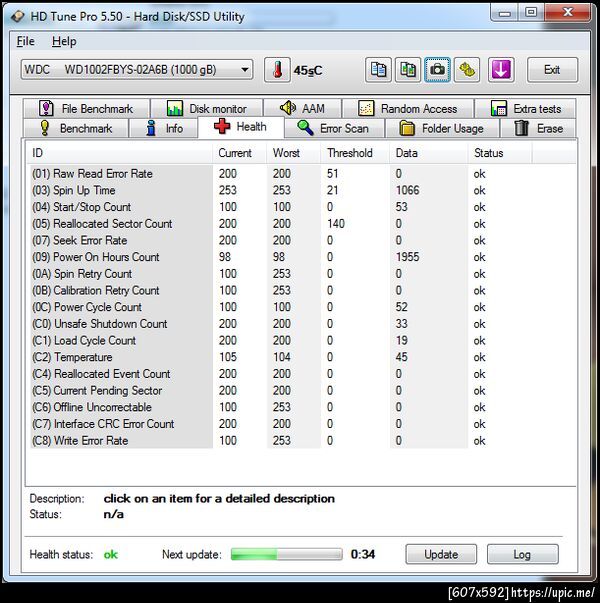Click the green Health status ok text
The width and height of the screenshot is (600, 603).
click(111, 554)
